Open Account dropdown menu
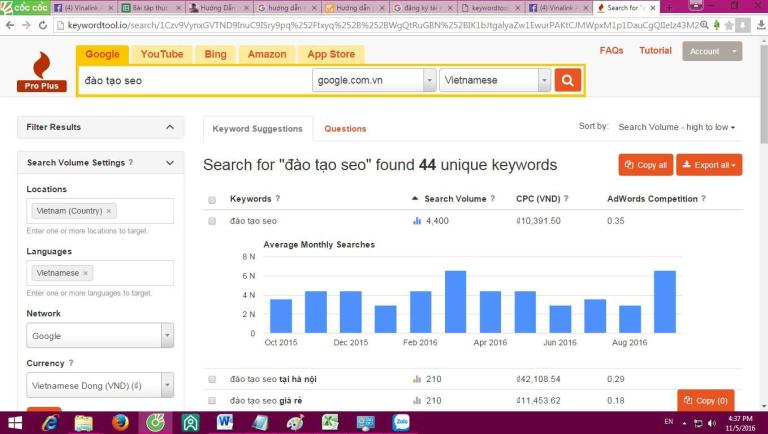Viewport: 768px width, 434px height. click(x=712, y=51)
